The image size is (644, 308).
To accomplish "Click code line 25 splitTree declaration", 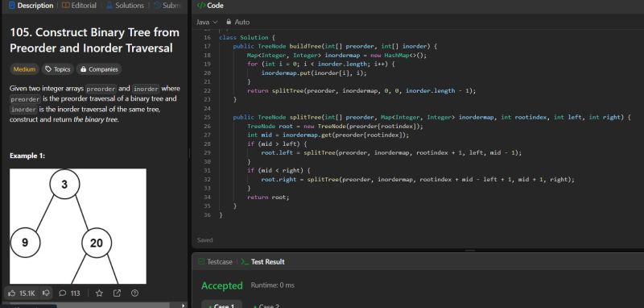I will click(431, 117).
